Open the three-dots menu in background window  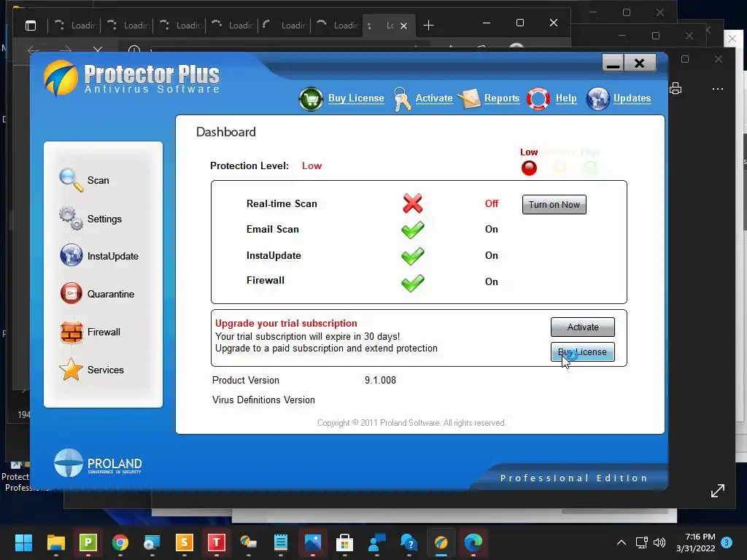click(718, 89)
